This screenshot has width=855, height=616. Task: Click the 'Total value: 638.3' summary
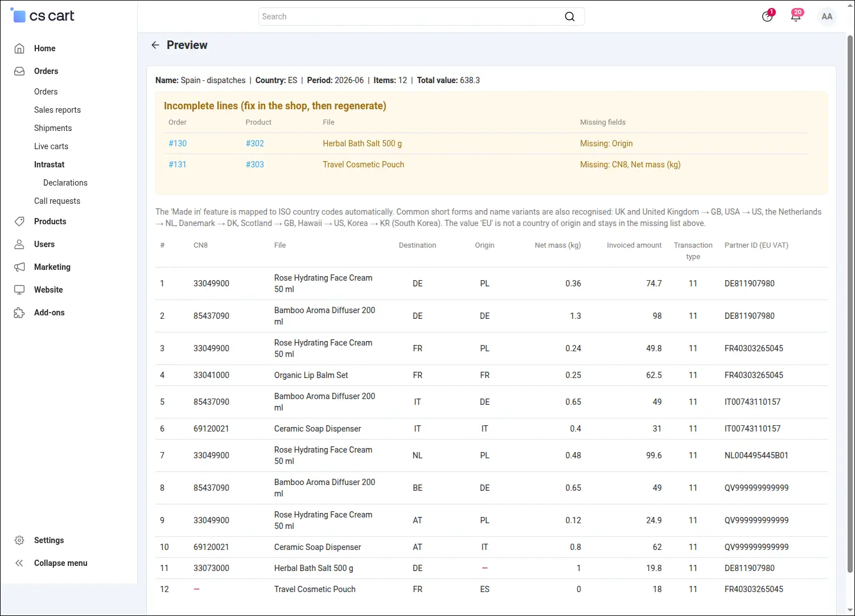coord(449,80)
